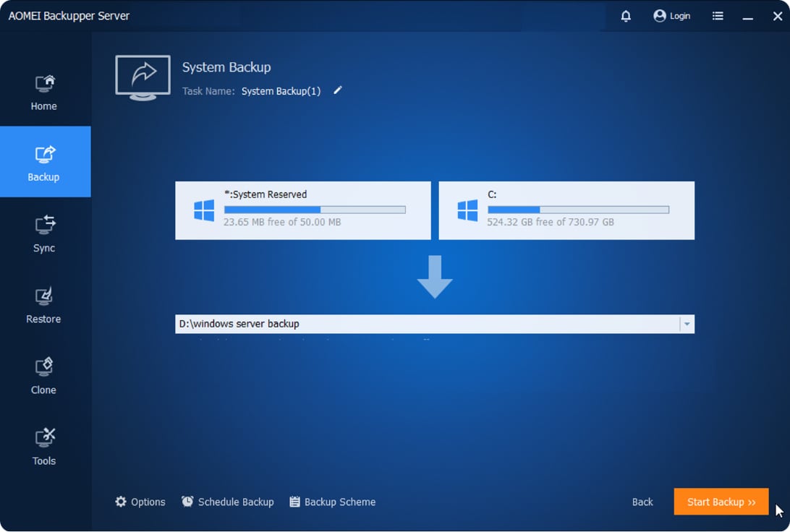Click text 23.65 MB free of 50.00 MB
Image resolution: width=790 pixels, height=532 pixels.
(282, 222)
